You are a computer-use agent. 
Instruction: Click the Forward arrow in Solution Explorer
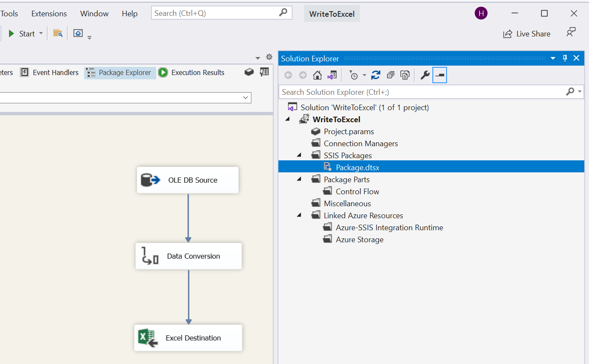[x=303, y=75]
